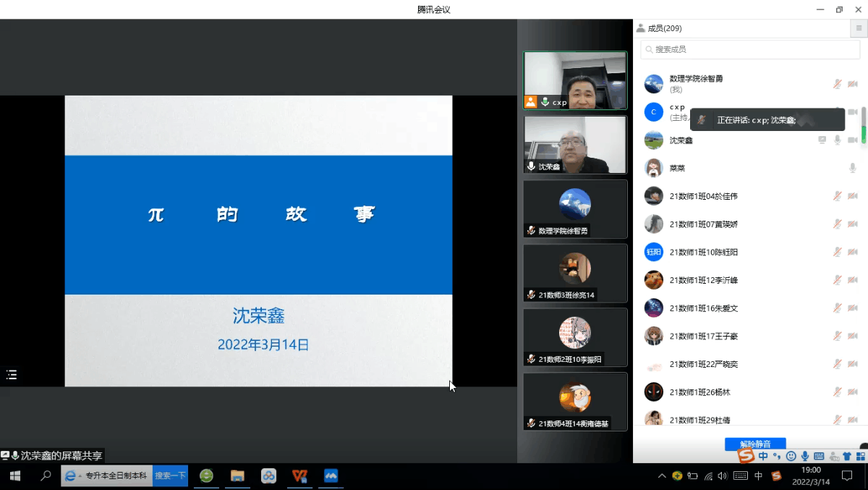The width and height of the screenshot is (868, 490).
Task: Expand the system tray hidden icons chevron
Action: point(661,476)
